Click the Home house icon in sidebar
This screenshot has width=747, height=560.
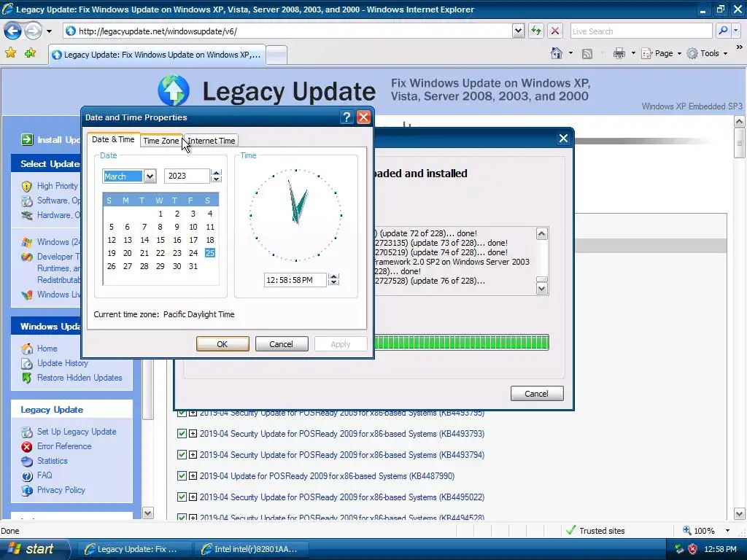(x=27, y=349)
